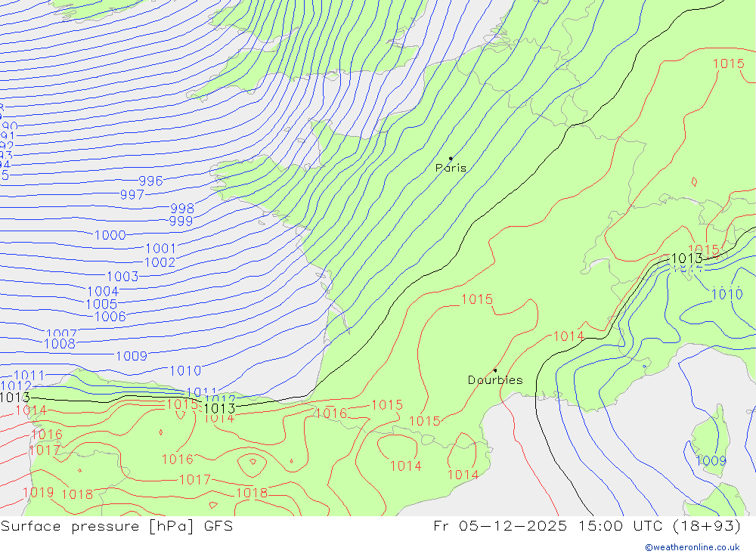The height and width of the screenshot is (554, 756).
Task: Click the black dot marking Paris
Action: click(451, 158)
